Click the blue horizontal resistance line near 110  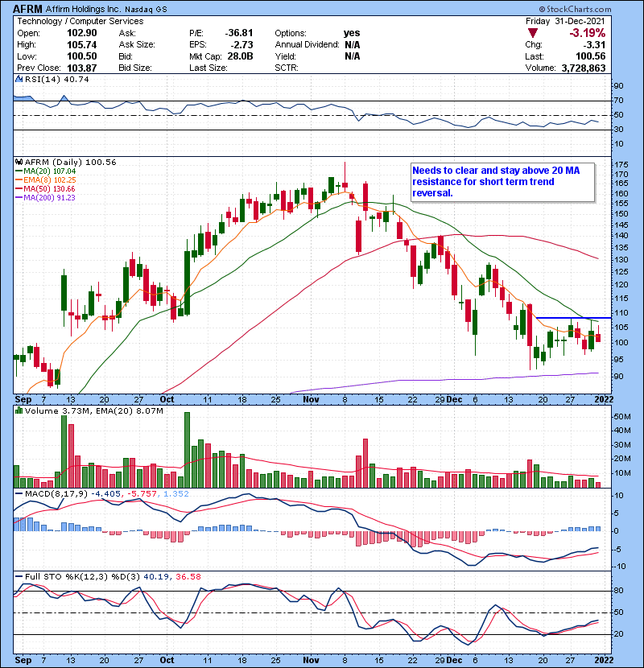click(x=574, y=318)
